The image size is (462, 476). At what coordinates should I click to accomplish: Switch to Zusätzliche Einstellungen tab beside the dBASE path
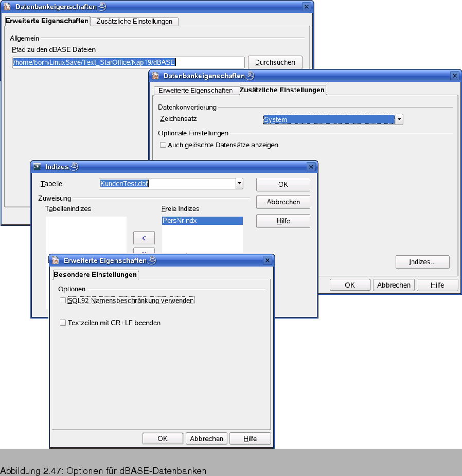[134, 22]
